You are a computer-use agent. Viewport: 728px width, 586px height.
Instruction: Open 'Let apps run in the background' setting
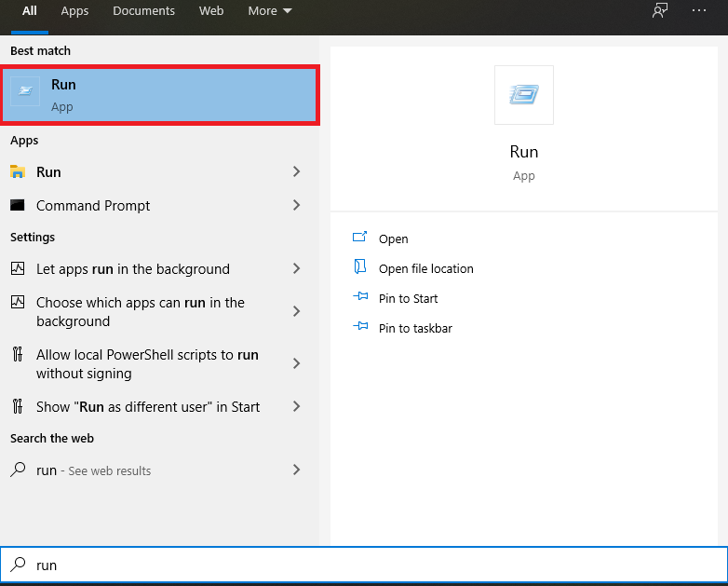point(132,269)
